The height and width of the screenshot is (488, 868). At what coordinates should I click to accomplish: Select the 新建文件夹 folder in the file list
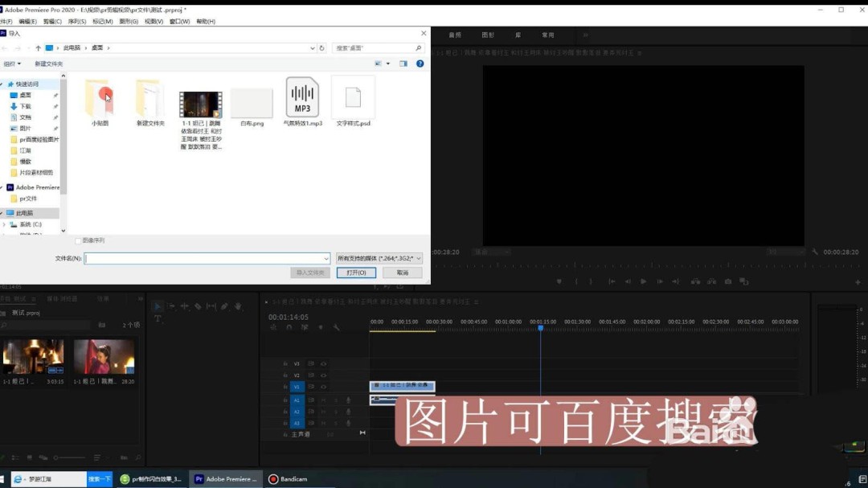coord(150,103)
